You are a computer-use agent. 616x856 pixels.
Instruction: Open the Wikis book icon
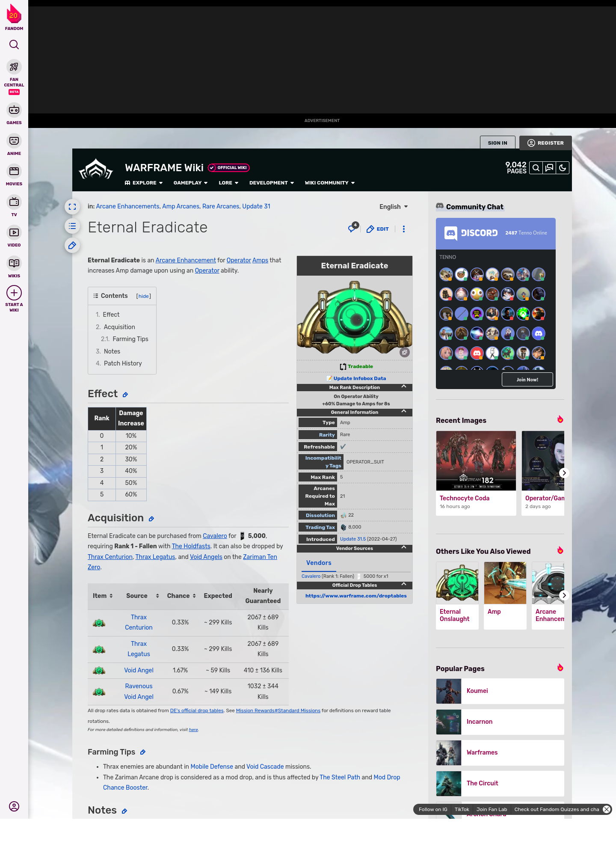[14, 263]
